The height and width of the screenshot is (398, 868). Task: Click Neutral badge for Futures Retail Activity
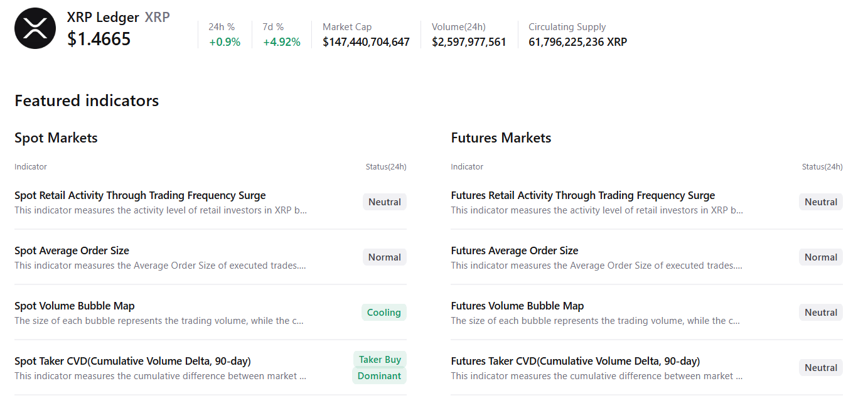821,202
